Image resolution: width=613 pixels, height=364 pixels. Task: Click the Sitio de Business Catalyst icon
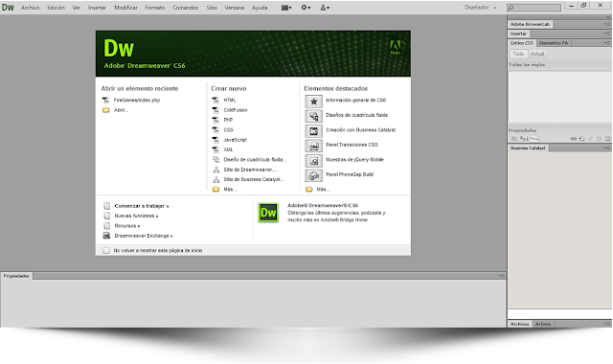(216, 179)
